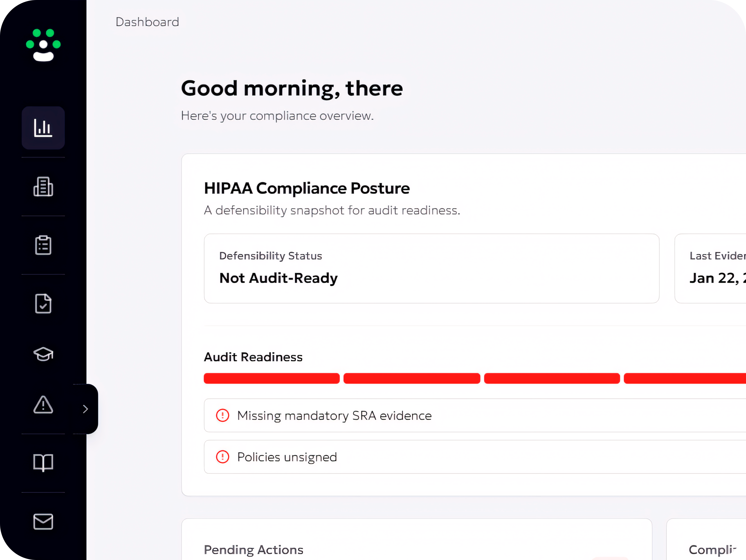Screen dimensions: 746x560
Task: Open the document checklist icon in sidebar
Action: [43, 304]
